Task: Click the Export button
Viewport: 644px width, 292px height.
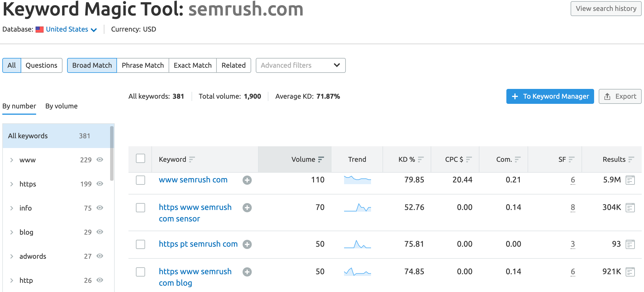Action: coord(620,96)
